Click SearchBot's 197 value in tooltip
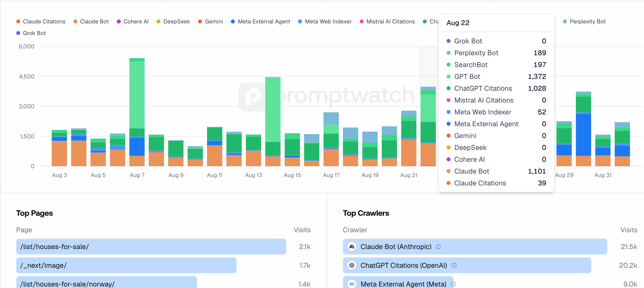Viewport: 644px width, 288px height. click(x=540, y=65)
